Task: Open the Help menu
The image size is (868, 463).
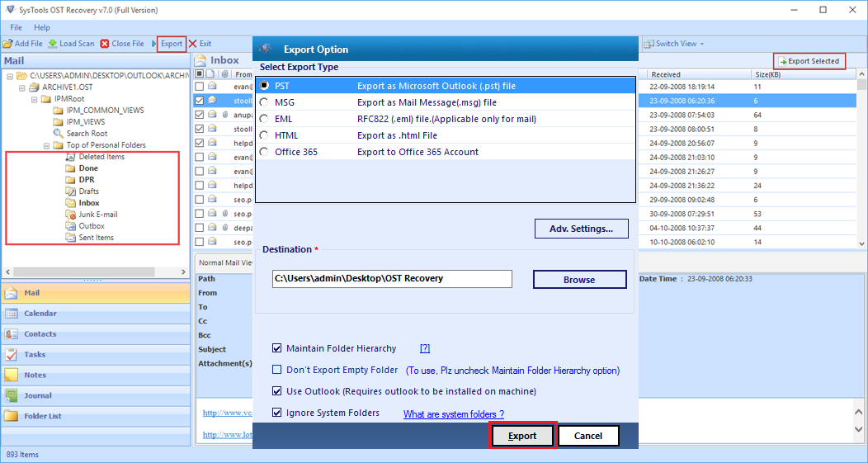Action: tap(42, 27)
